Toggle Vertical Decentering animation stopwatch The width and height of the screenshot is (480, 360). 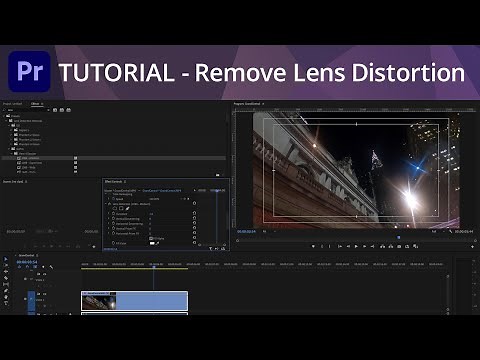coord(113,219)
